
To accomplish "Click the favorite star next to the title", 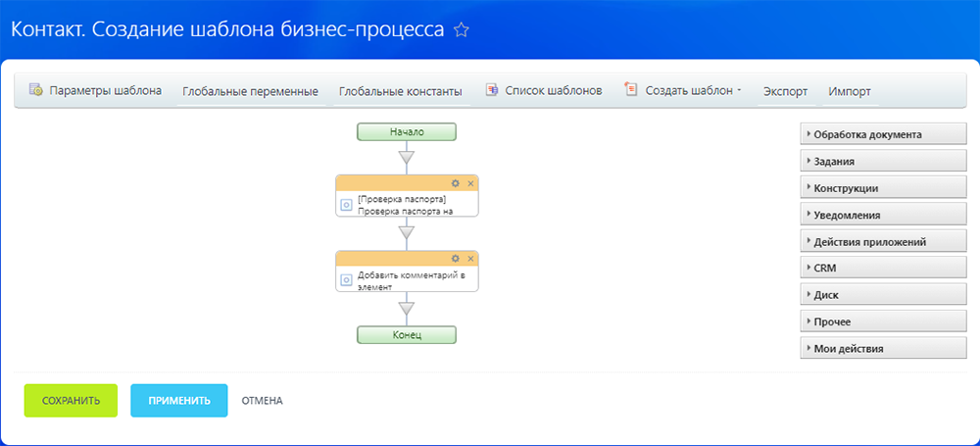I will tap(462, 30).
